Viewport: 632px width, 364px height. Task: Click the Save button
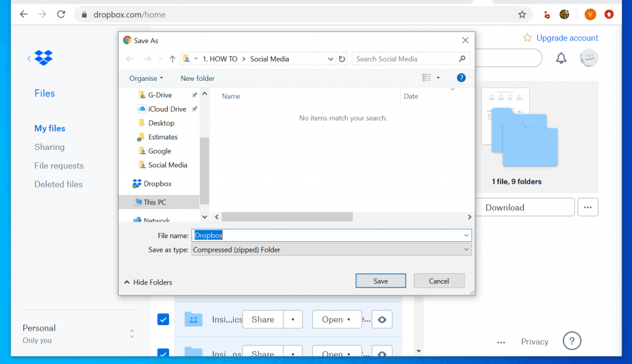(x=380, y=281)
